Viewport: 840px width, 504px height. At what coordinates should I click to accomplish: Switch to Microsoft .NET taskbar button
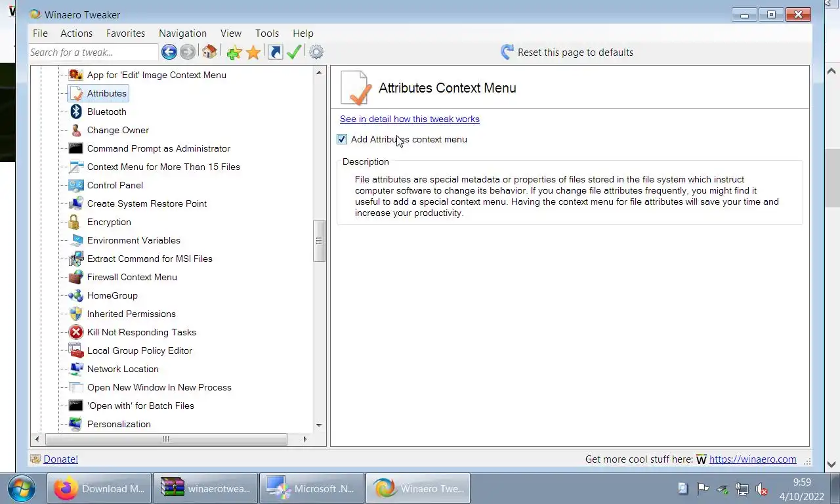pos(312,488)
